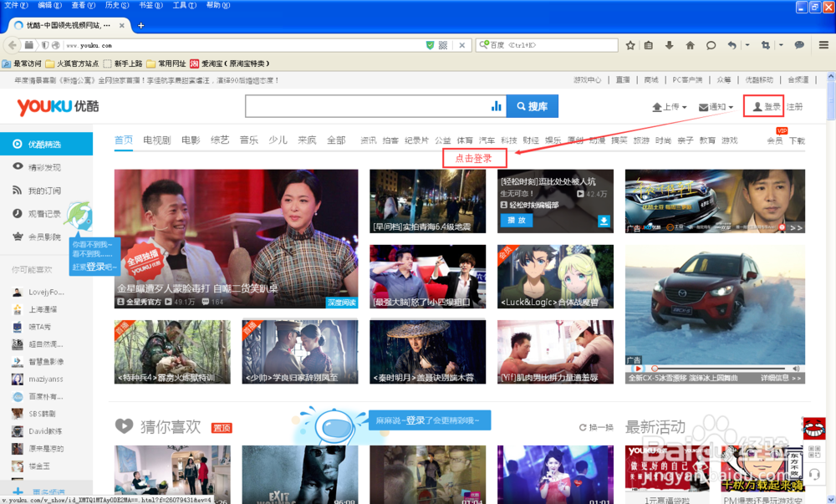836x504 pixels.
Task: Open the 工具 menu
Action: point(184,5)
